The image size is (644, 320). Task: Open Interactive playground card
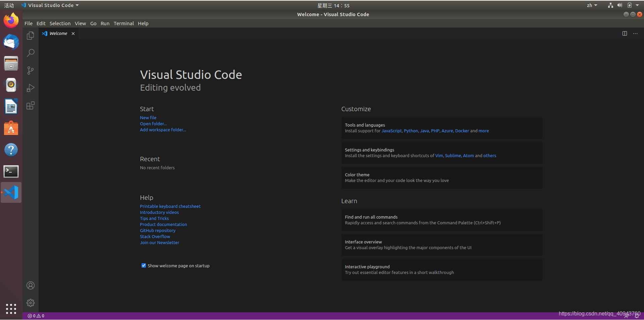[x=442, y=270]
